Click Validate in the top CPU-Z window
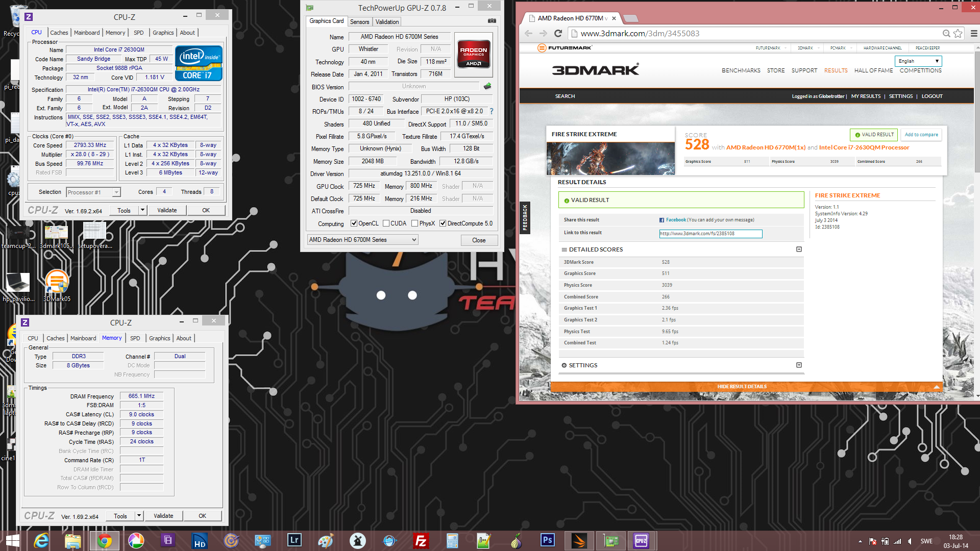The width and height of the screenshot is (980, 551). click(167, 210)
